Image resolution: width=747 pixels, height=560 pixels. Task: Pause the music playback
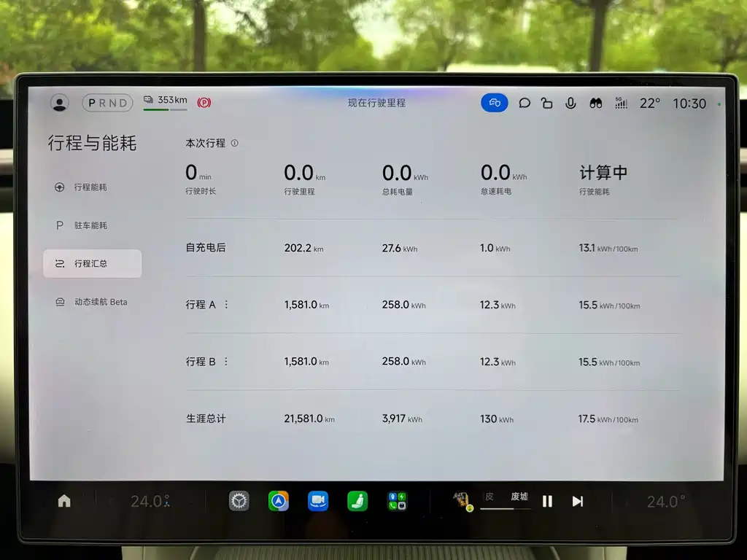(547, 502)
